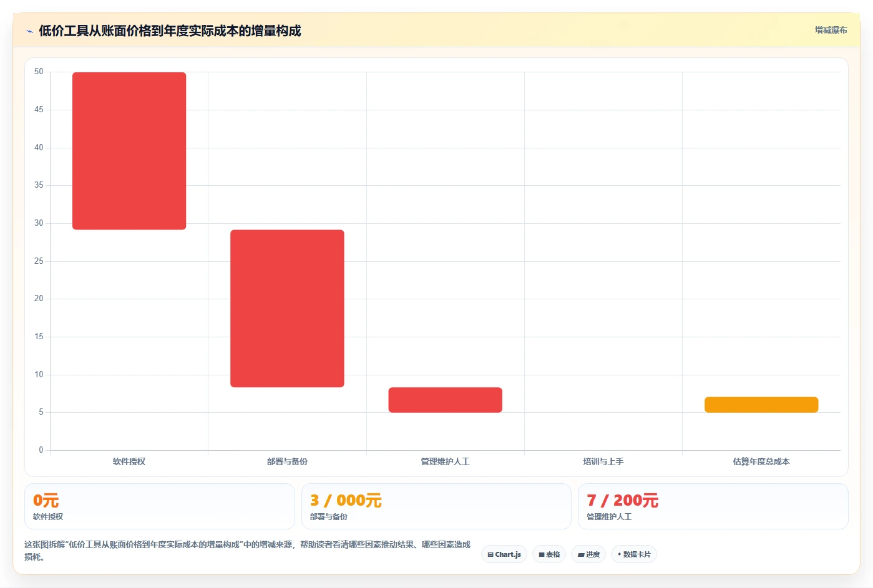Click the 表格 tag chip
This screenshot has height=588, width=873.
549,554
